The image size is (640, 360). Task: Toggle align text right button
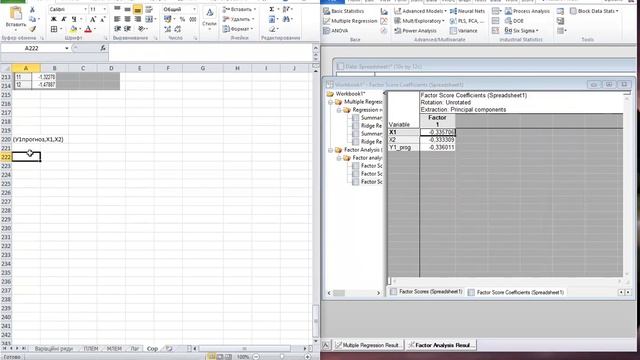[x=138, y=19]
